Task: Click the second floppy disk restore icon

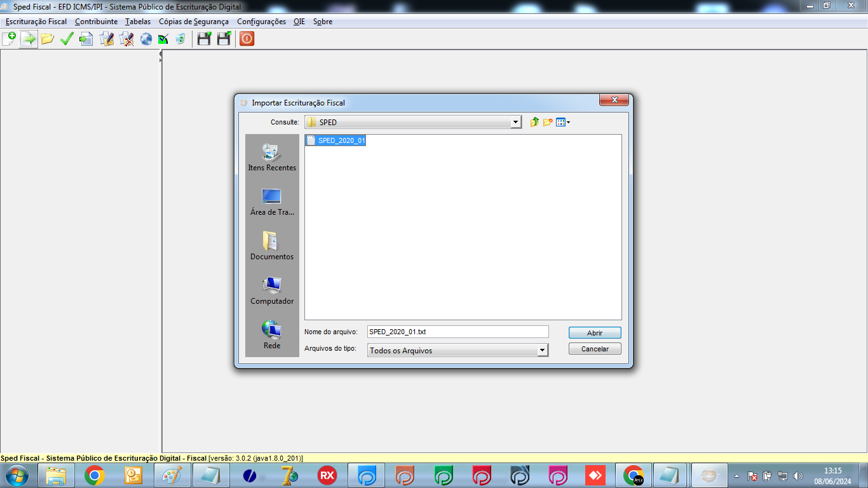Action: coord(224,39)
